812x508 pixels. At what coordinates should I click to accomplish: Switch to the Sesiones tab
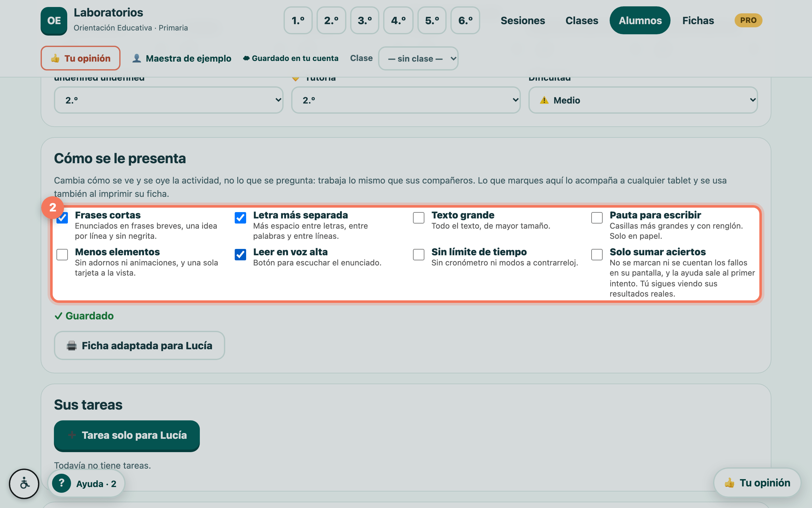(522, 21)
